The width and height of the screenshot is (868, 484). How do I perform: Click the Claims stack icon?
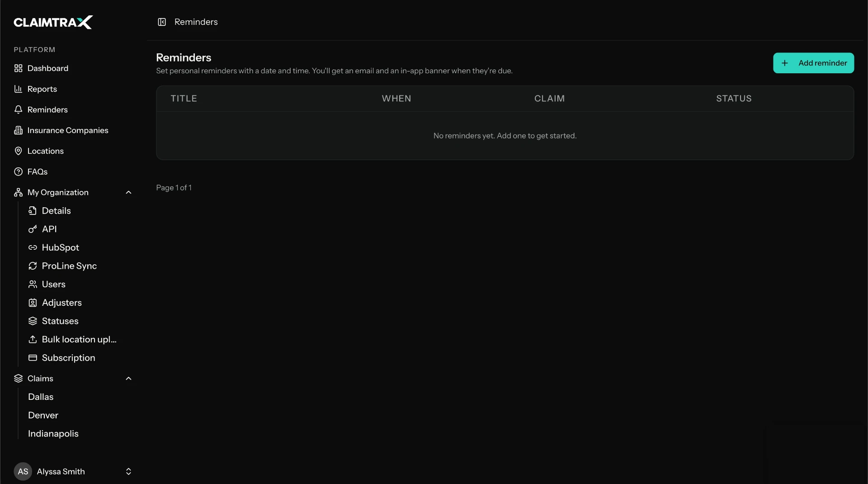pos(18,379)
